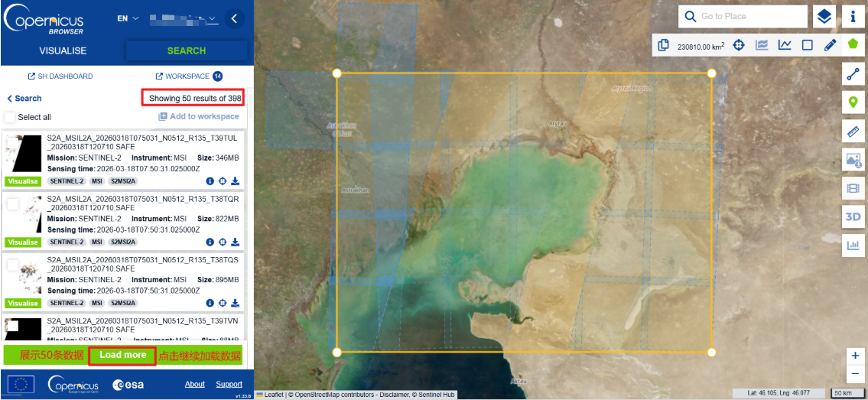The height and width of the screenshot is (400, 868).
Task: Click the T39TUL result thumbnail
Action: coord(23,154)
